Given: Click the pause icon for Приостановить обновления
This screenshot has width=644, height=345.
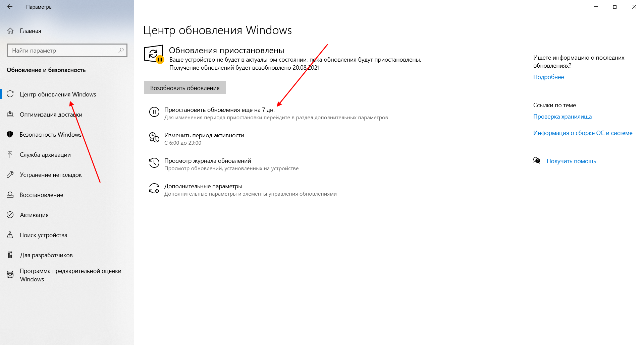Looking at the screenshot, I should 154,112.
